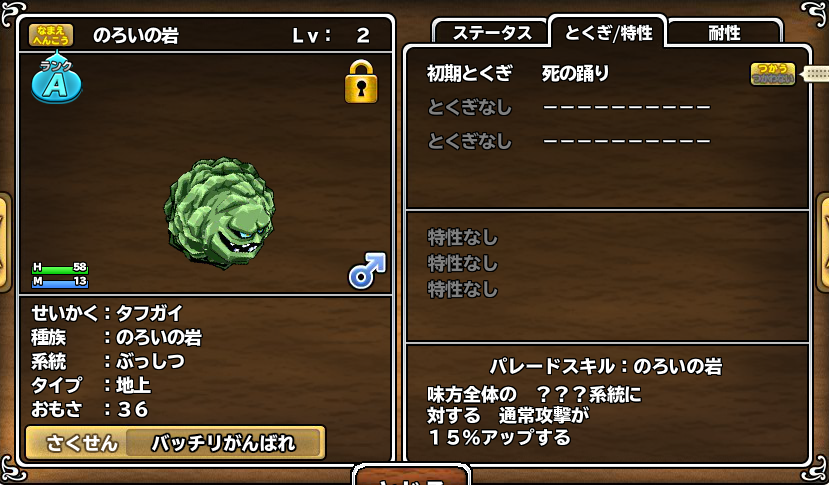
Task: Click the green HP bar showing 58
Action: tap(60, 268)
